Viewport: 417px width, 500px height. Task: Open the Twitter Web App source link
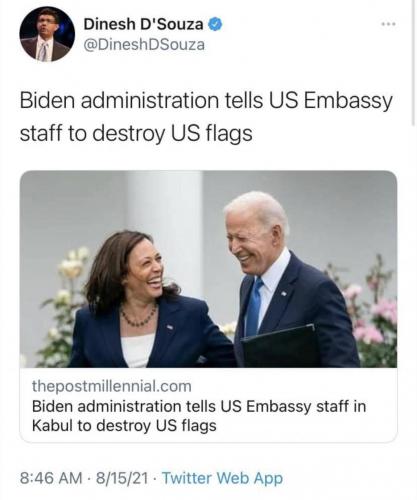pos(222,478)
